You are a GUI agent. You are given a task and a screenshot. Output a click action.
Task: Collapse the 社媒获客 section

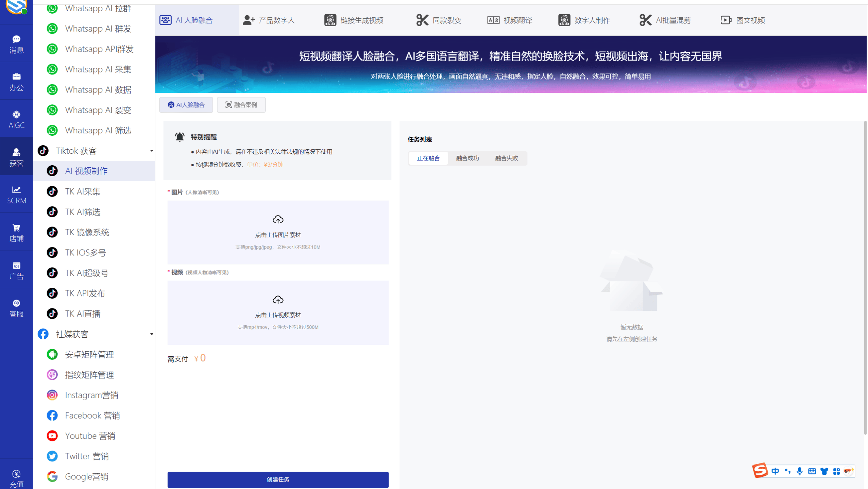pyautogui.click(x=152, y=334)
